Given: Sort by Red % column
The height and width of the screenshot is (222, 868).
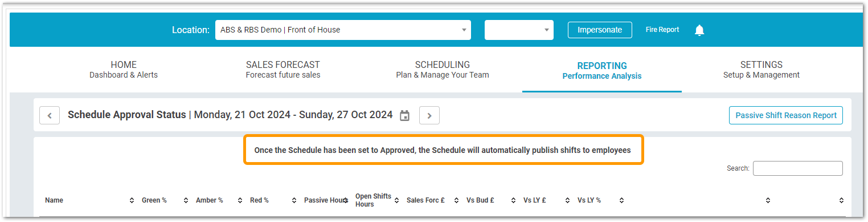Looking at the screenshot, I should point(294,200).
